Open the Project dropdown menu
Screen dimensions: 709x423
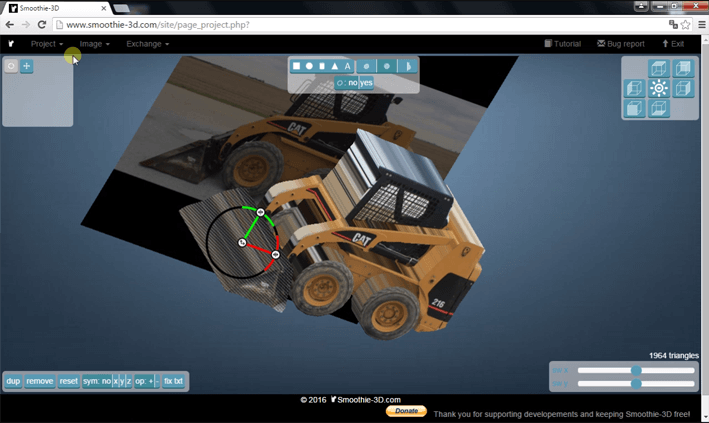click(47, 44)
